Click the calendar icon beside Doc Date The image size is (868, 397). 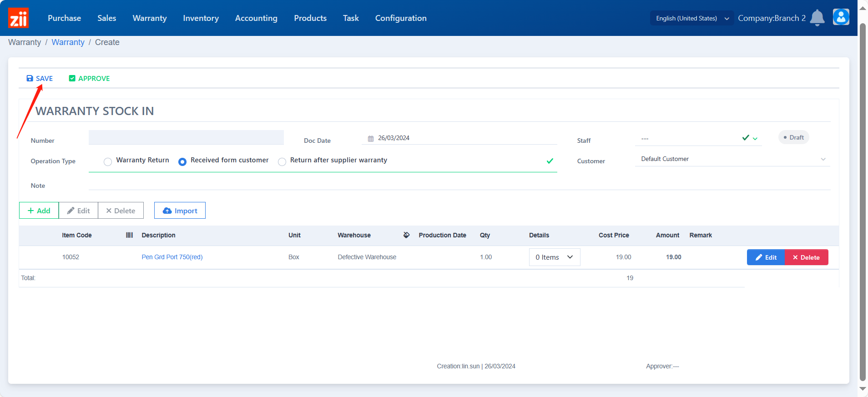[371, 138]
